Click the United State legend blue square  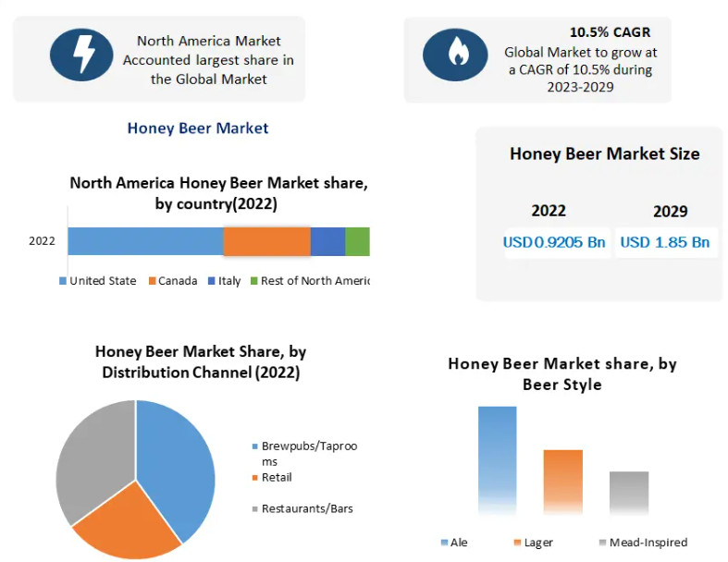63,281
